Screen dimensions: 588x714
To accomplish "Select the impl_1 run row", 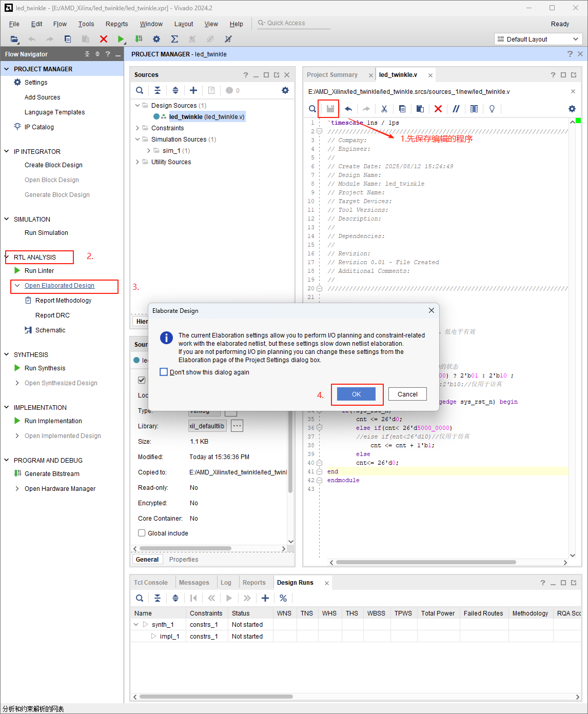I will [169, 636].
